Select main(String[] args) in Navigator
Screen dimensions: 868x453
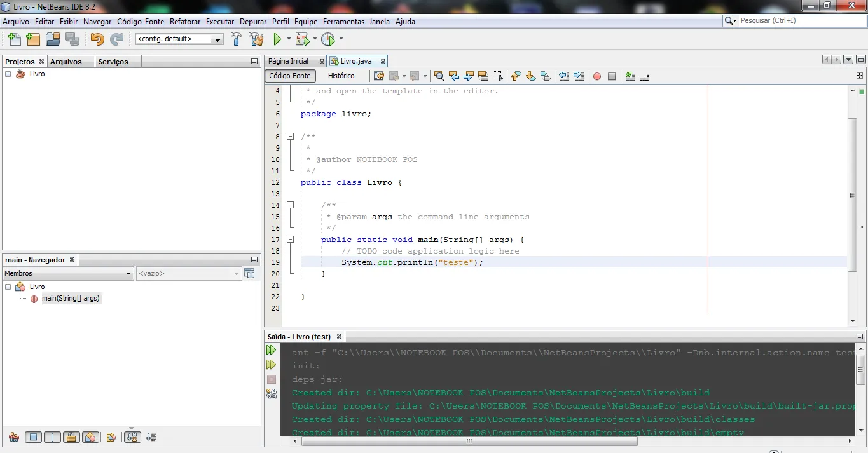71,298
